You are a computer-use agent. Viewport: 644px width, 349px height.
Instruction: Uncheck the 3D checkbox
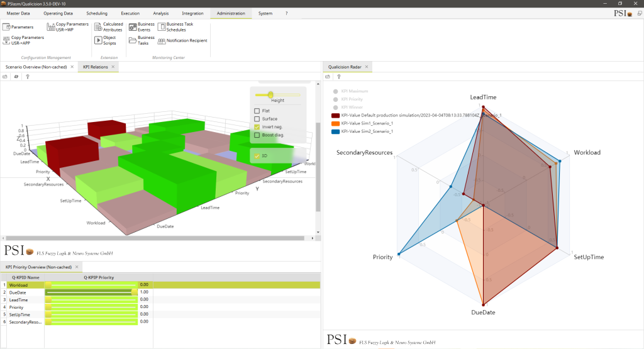[x=257, y=156]
